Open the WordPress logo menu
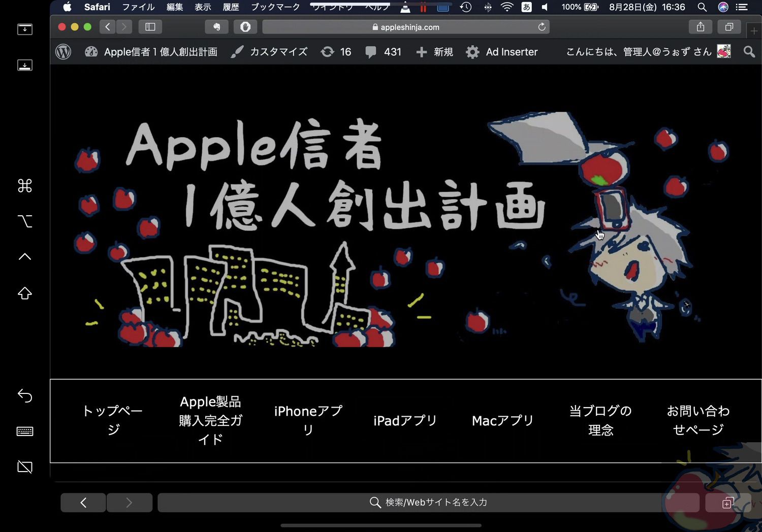Screen dimensions: 762x532 [x=63, y=52]
